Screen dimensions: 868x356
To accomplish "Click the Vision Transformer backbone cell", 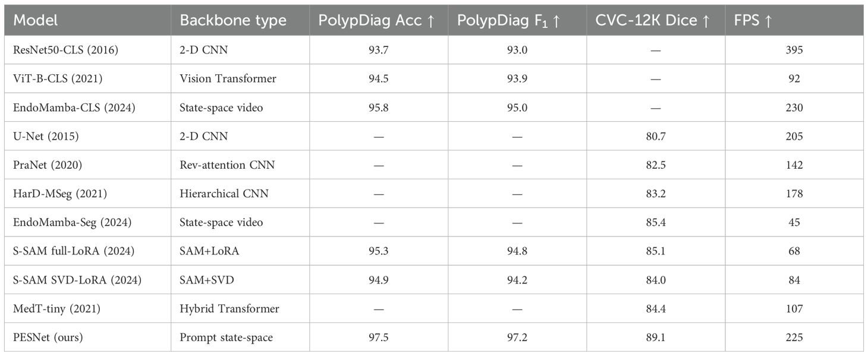I will click(x=228, y=78).
